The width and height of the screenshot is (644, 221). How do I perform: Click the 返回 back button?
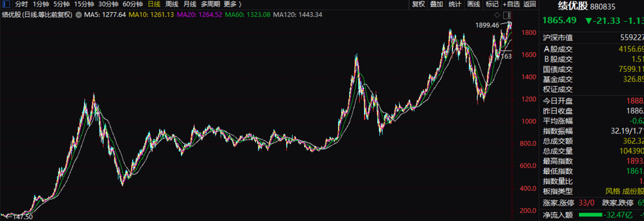pyautogui.click(x=530, y=4)
